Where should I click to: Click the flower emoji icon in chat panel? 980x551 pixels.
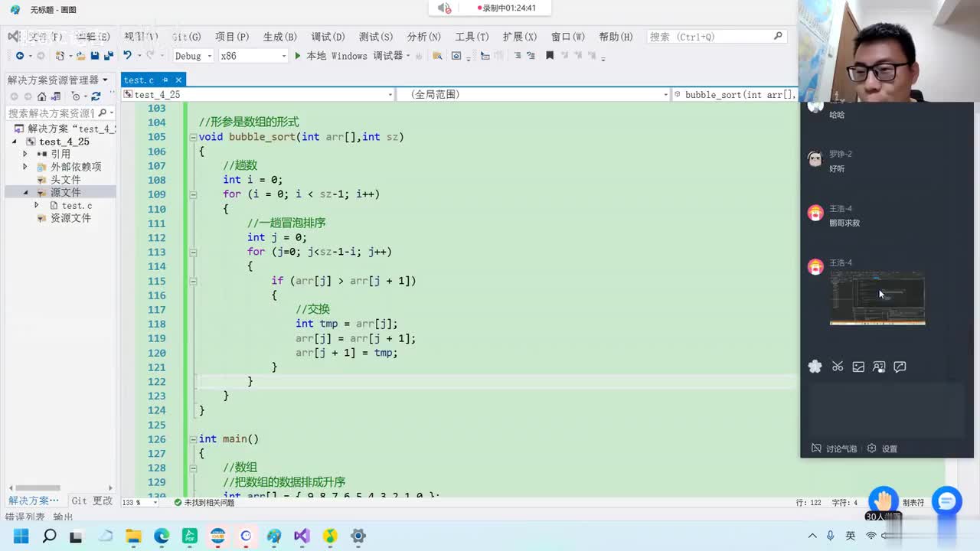point(815,367)
